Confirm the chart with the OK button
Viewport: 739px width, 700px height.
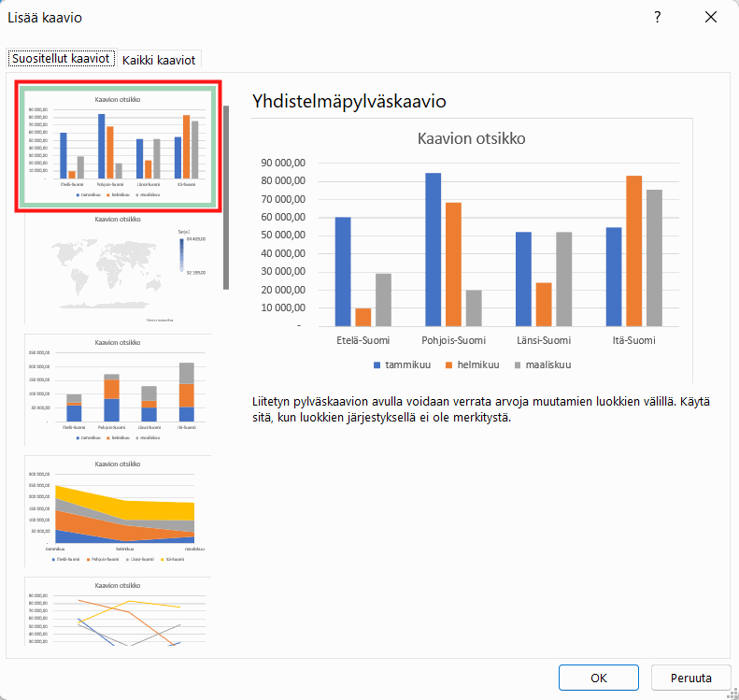599,678
